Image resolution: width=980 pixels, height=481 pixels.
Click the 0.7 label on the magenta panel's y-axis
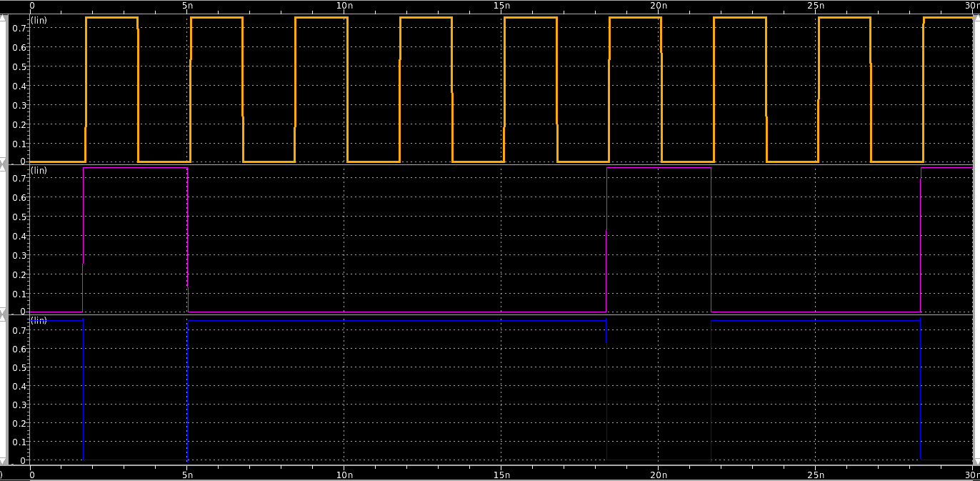[19, 178]
